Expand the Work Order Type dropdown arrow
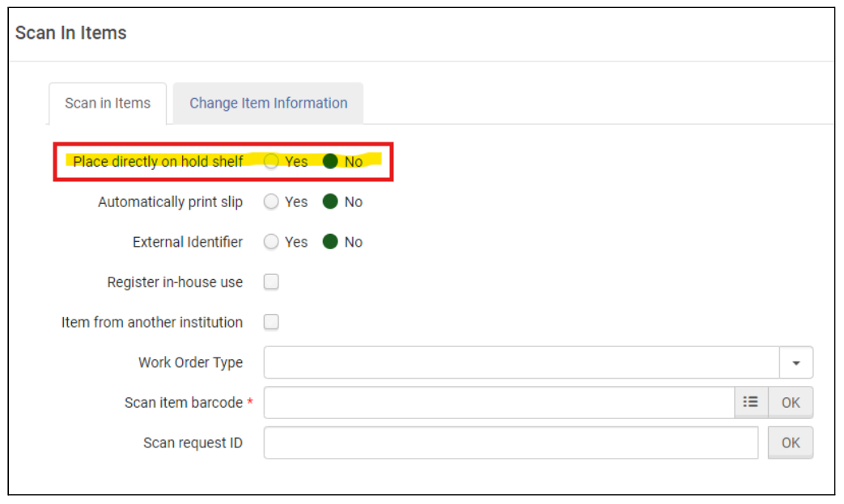This screenshot has height=504, width=844. click(796, 363)
